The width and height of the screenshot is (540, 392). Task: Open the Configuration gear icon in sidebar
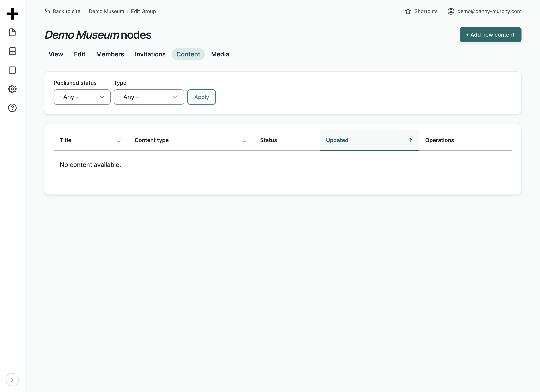pyautogui.click(x=12, y=89)
